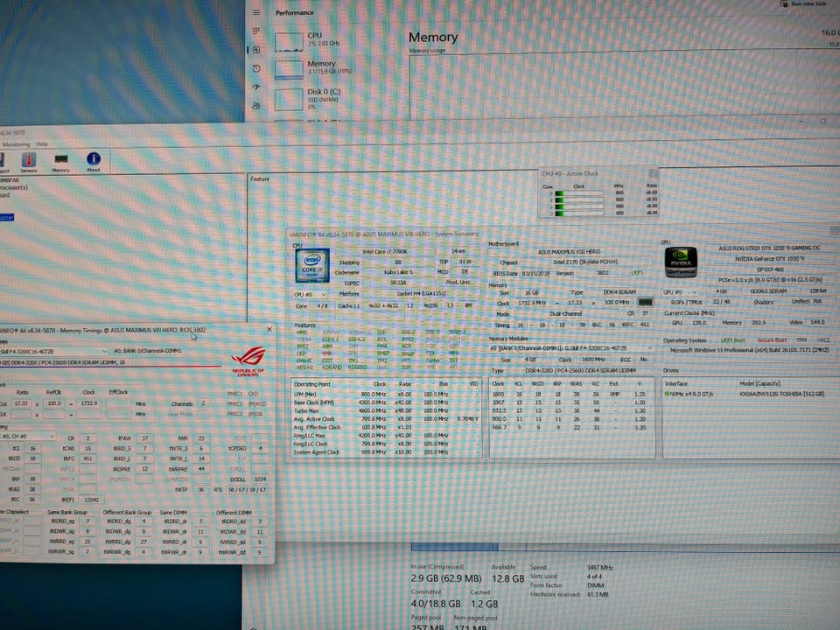Image resolution: width=840 pixels, height=630 pixels.
Task: Select the 1600 XMP memory timing row
Action: click(570, 394)
